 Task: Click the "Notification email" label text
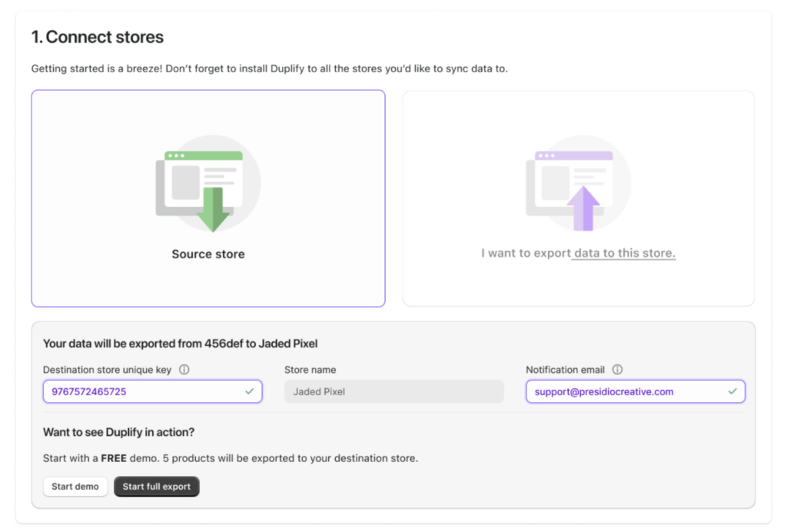point(565,370)
